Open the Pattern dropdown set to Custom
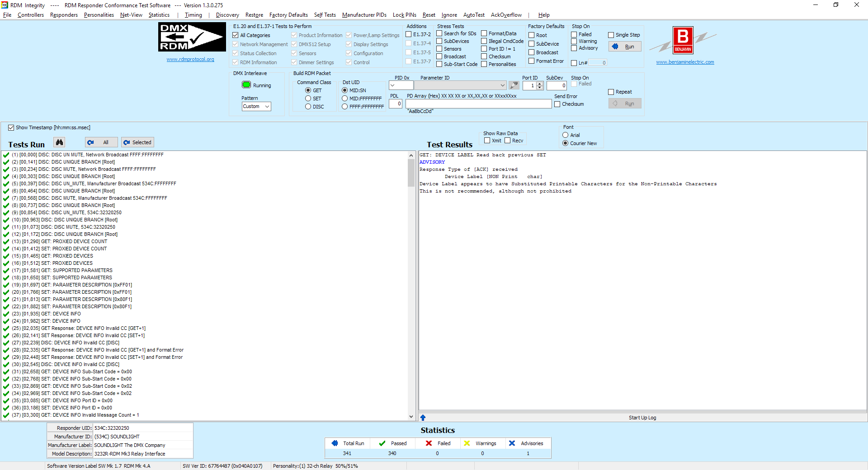The height and width of the screenshot is (470, 868). point(256,107)
